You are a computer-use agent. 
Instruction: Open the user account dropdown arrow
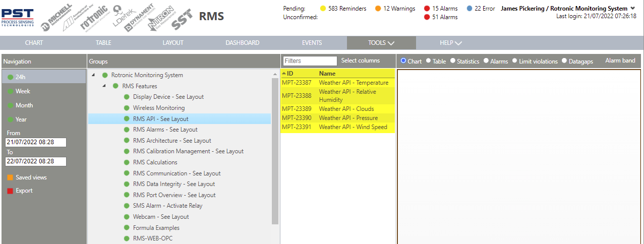coord(632,8)
